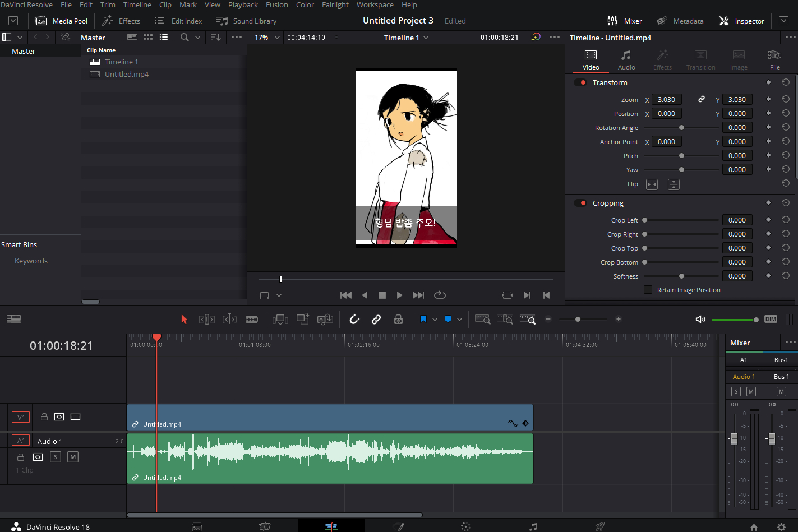
Task: Open the Fusion menu
Action: [x=277, y=4]
